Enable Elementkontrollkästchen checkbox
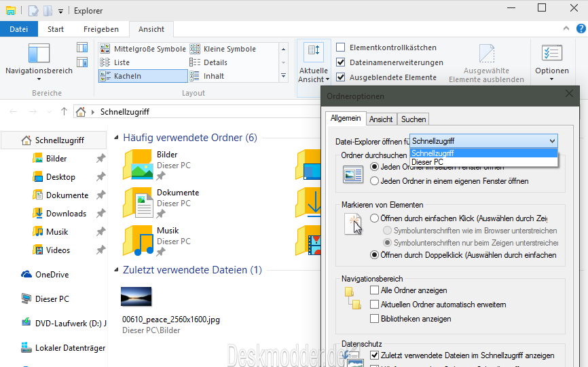 pyautogui.click(x=340, y=47)
